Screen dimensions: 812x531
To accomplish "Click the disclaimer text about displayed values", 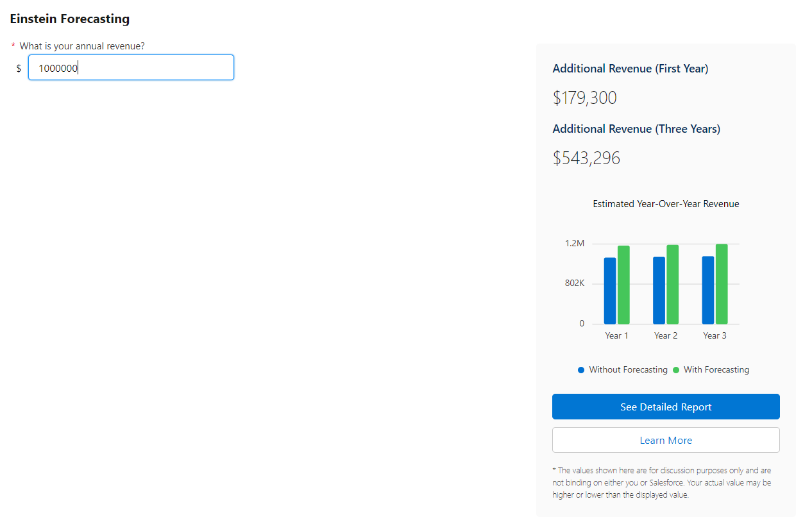I will pyautogui.click(x=662, y=483).
